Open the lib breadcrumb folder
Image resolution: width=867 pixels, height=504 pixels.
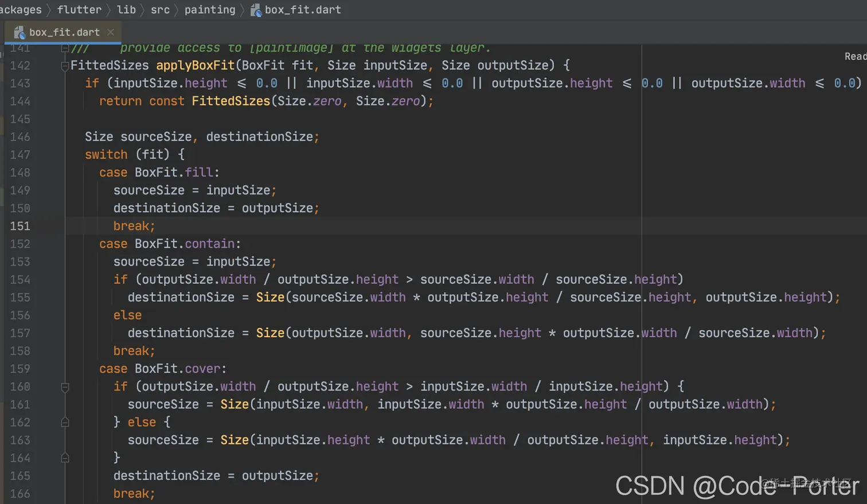click(126, 10)
